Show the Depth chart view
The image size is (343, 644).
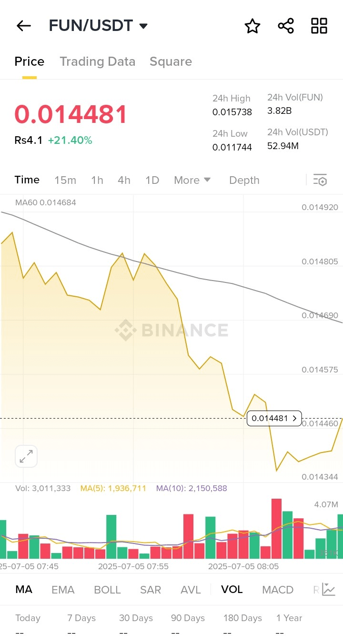point(244,180)
